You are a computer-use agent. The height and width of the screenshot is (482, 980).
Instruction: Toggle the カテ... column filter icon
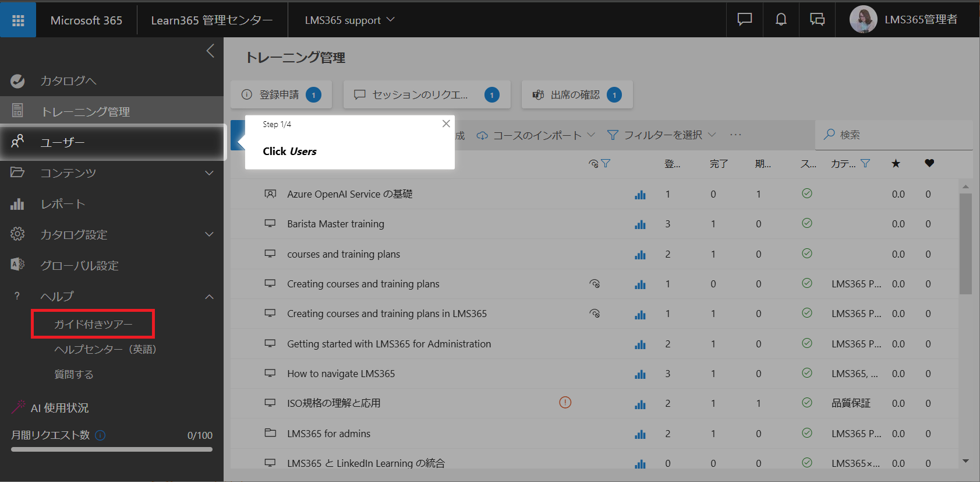865,164
